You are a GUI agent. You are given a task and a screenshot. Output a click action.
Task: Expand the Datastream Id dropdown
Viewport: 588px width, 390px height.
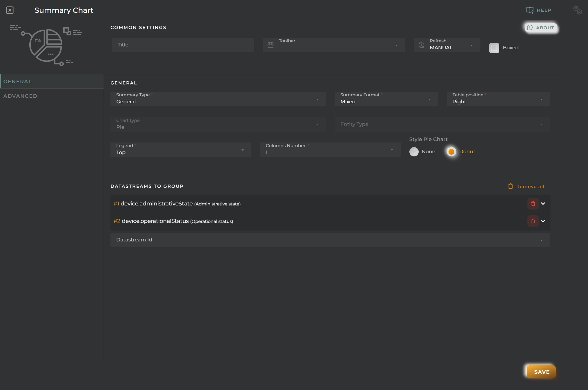point(542,240)
